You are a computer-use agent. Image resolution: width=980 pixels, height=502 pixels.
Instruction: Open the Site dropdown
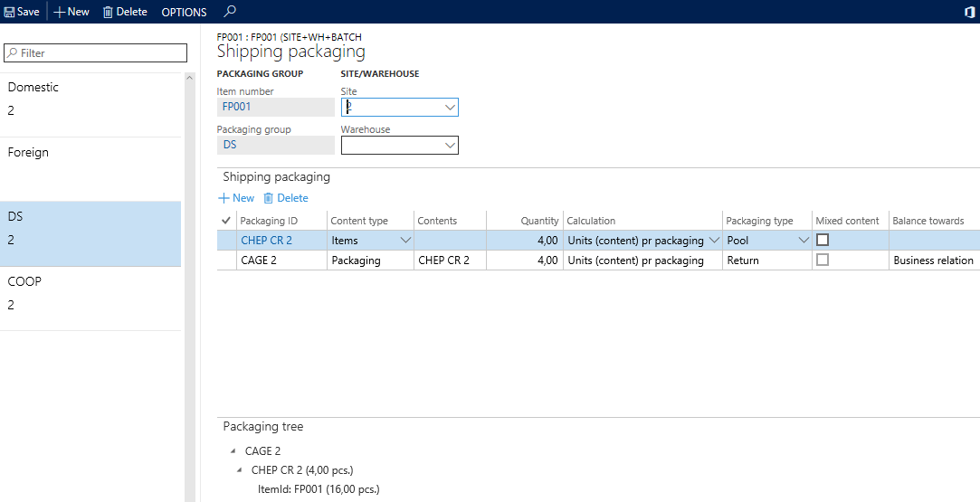tap(450, 107)
